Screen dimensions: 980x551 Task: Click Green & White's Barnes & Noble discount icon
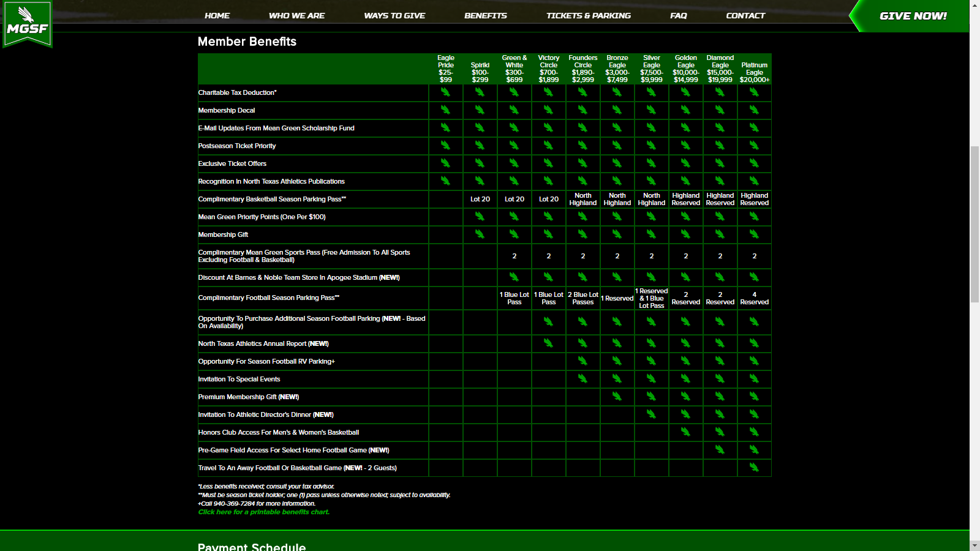[514, 277]
